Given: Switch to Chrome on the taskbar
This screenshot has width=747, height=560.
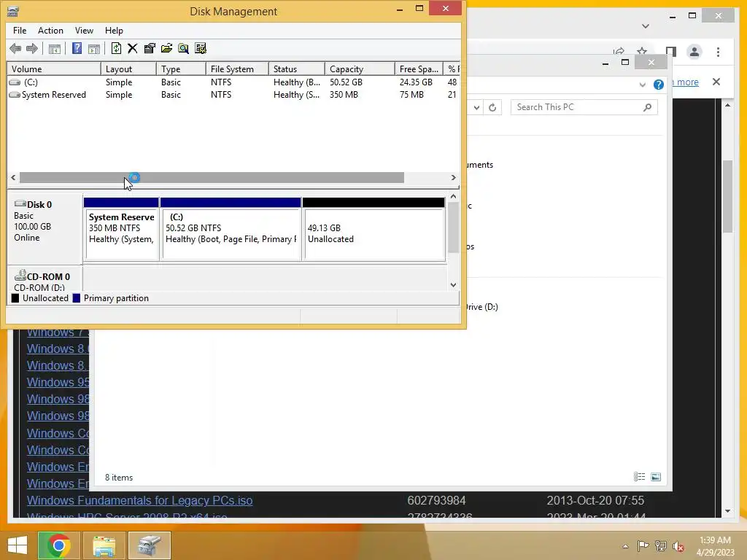Looking at the screenshot, I should pos(58,545).
